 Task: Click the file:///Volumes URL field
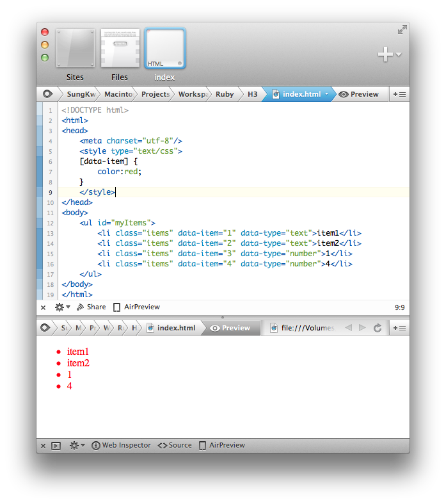tap(307, 328)
